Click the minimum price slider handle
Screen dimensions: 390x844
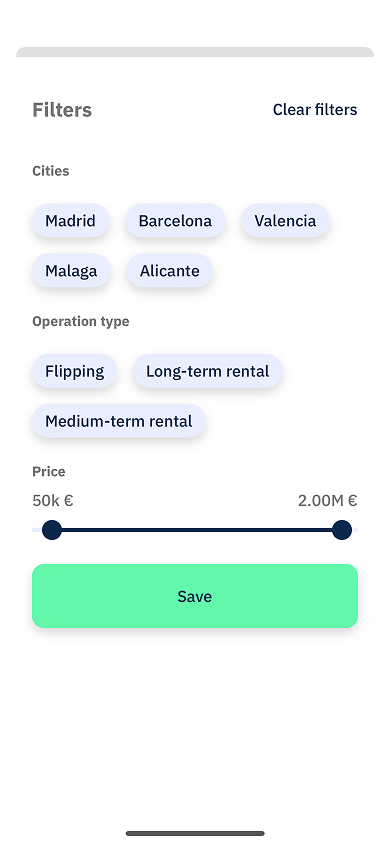52,530
